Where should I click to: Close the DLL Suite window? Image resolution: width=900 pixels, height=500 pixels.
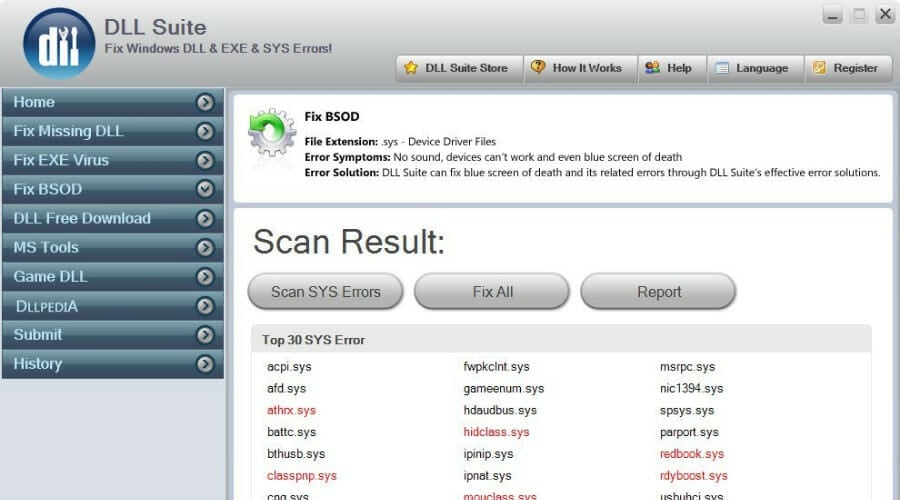point(885,14)
